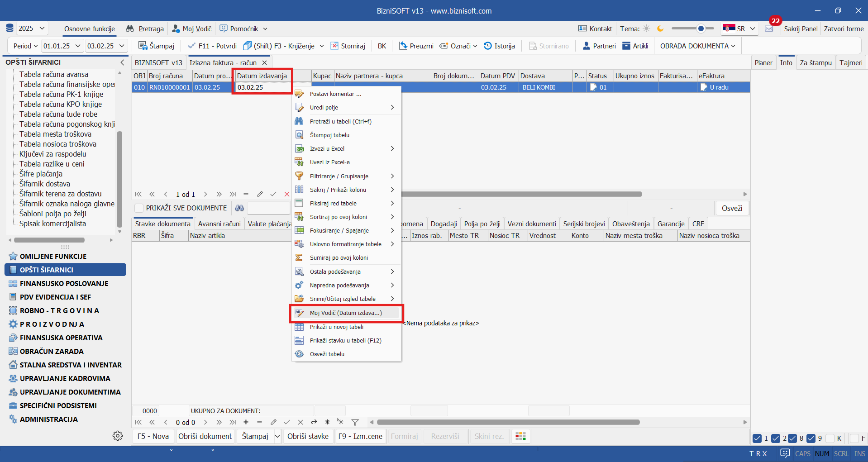Click the Istorija history icon
Screen dimensions: 868x462
(488, 46)
